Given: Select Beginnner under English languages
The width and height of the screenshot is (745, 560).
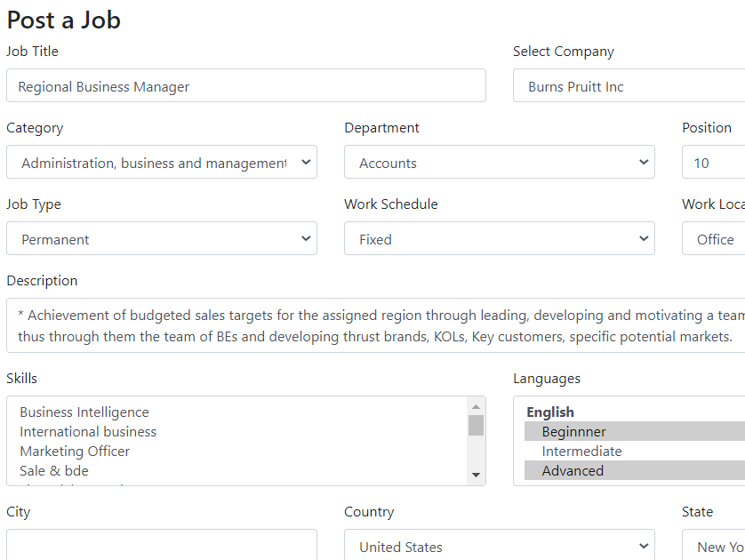Looking at the screenshot, I should [635, 431].
